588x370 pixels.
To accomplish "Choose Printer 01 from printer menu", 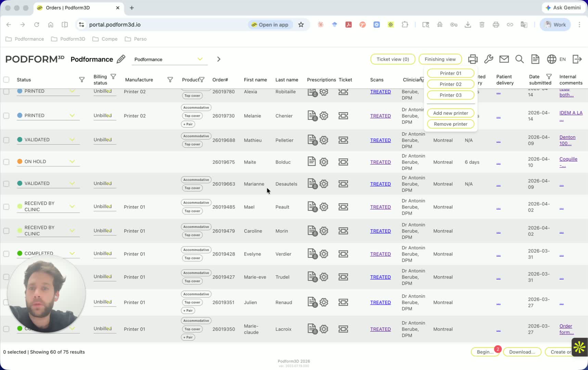I will click(x=450, y=73).
